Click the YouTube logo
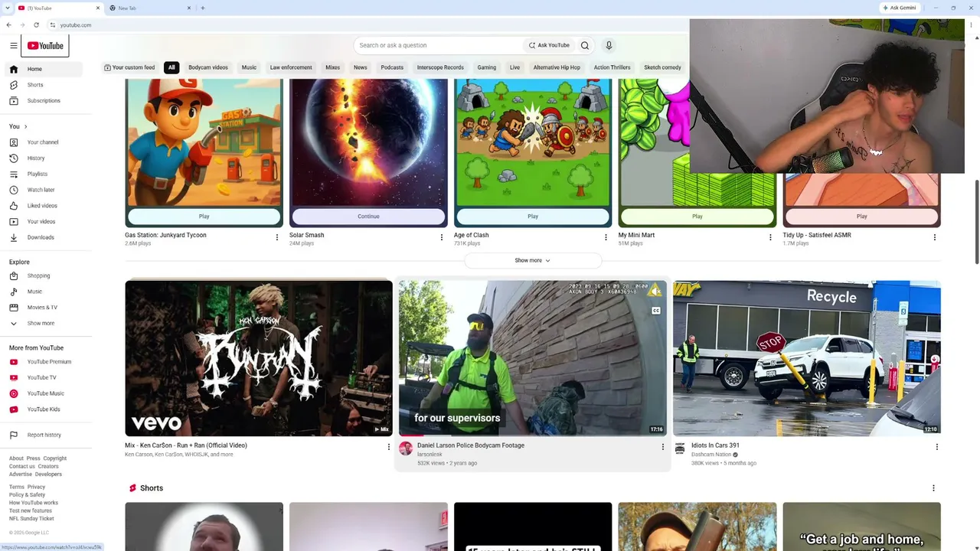This screenshot has width=980, height=551. pyautogui.click(x=45, y=46)
